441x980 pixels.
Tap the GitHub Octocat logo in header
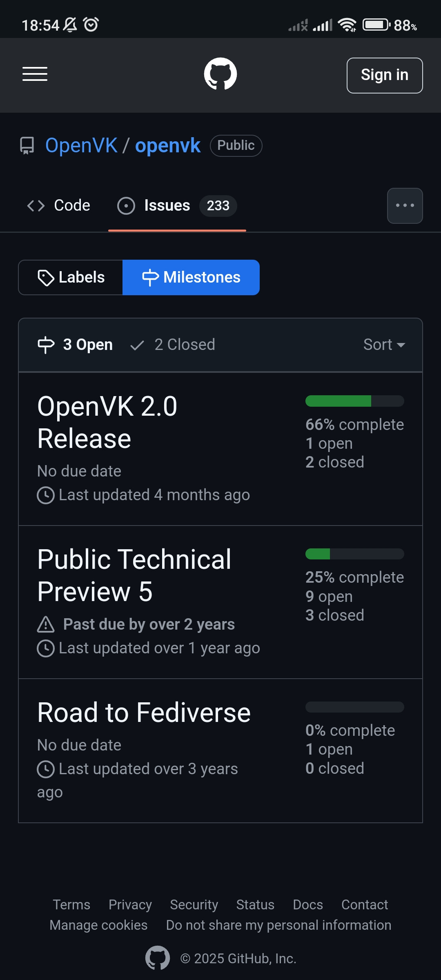[x=220, y=74]
